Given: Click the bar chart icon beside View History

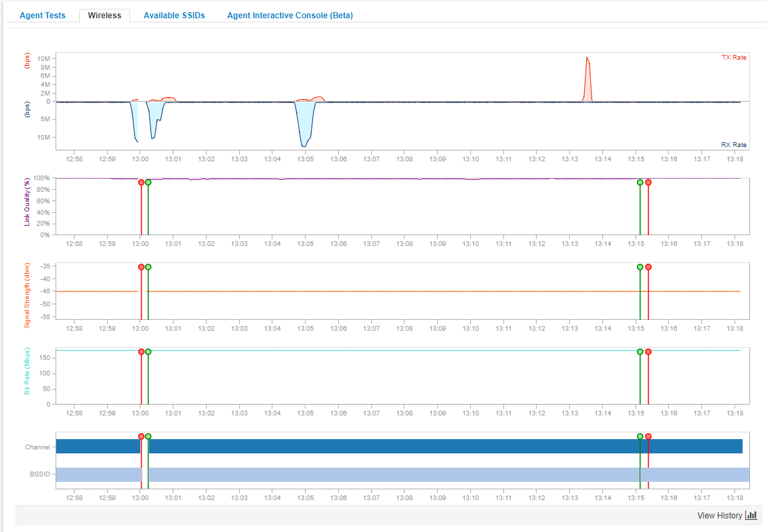Looking at the screenshot, I should point(751,516).
